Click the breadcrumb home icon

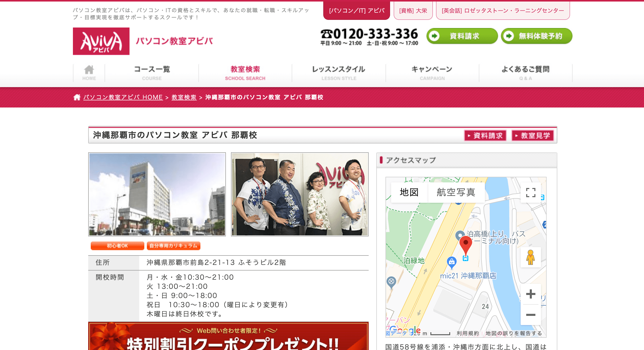(77, 97)
